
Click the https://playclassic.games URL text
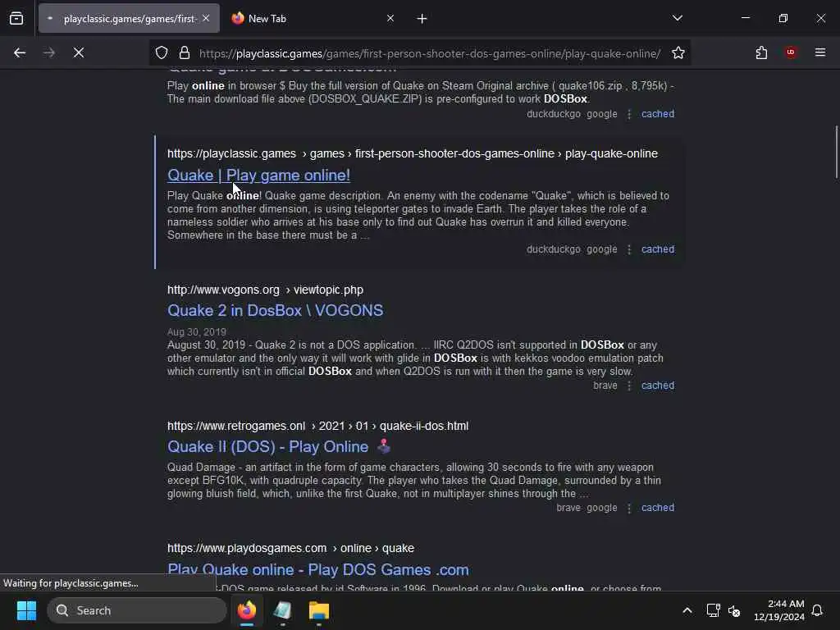coord(231,153)
